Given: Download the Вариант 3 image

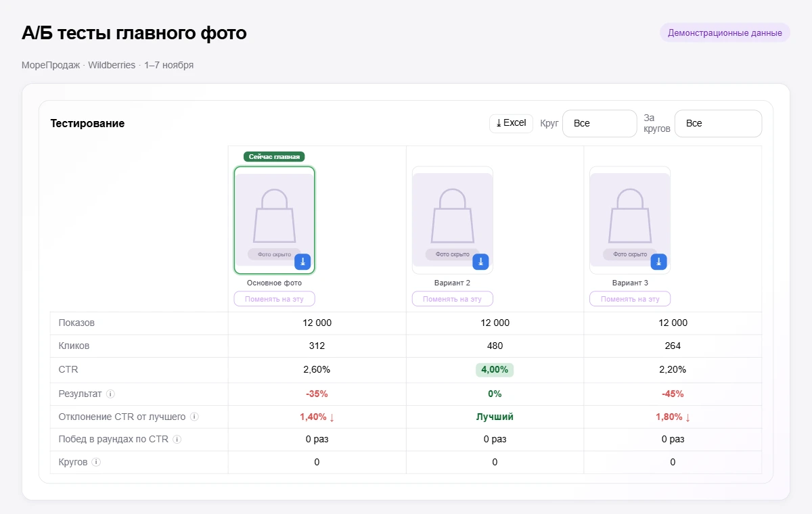Looking at the screenshot, I should [x=658, y=262].
